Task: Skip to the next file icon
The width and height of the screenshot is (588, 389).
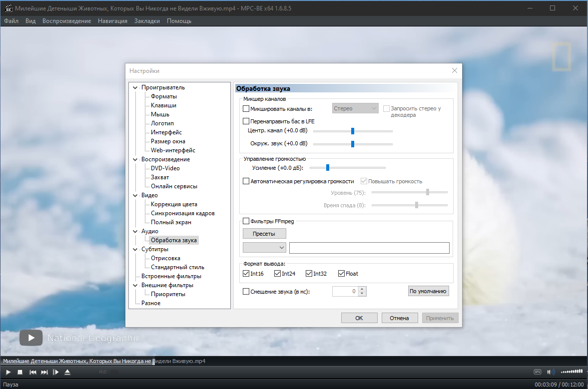Action: [44, 372]
